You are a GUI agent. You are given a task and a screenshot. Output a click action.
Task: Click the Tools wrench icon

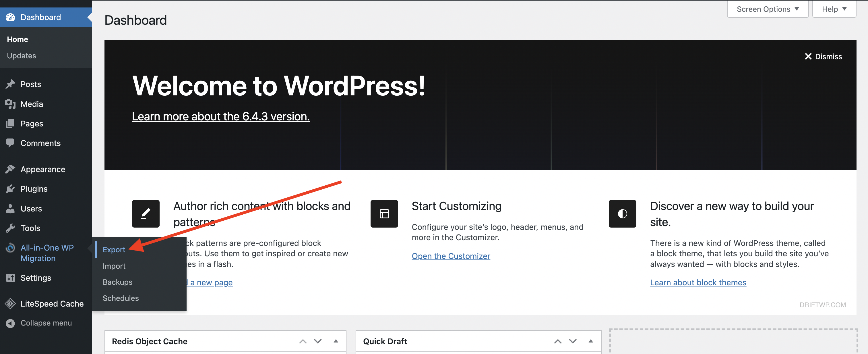coord(10,228)
